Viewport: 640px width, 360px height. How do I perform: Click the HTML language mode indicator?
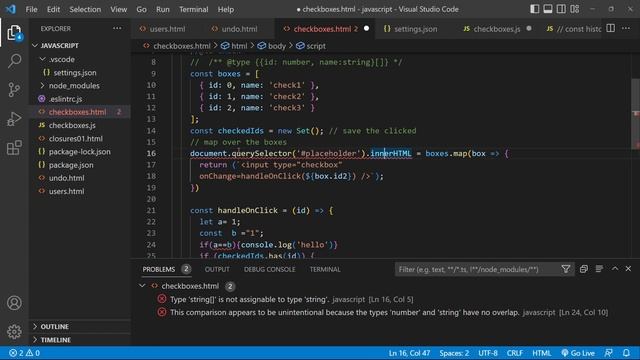542,353
